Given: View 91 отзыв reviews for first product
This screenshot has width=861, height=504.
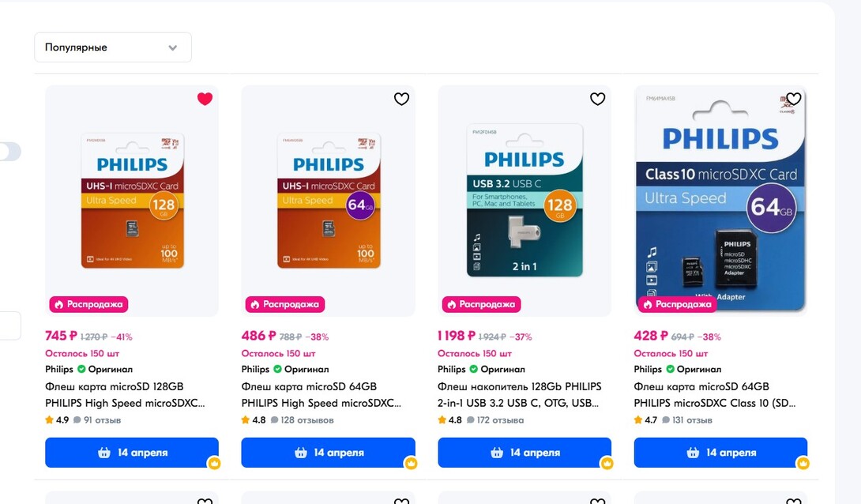Looking at the screenshot, I should (97, 420).
